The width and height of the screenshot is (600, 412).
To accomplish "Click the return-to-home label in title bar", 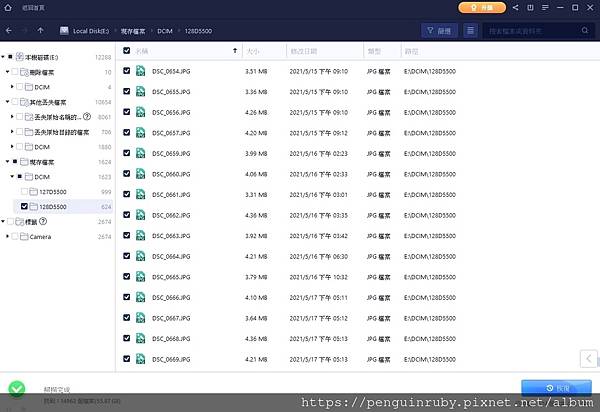I will click(x=33, y=8).
